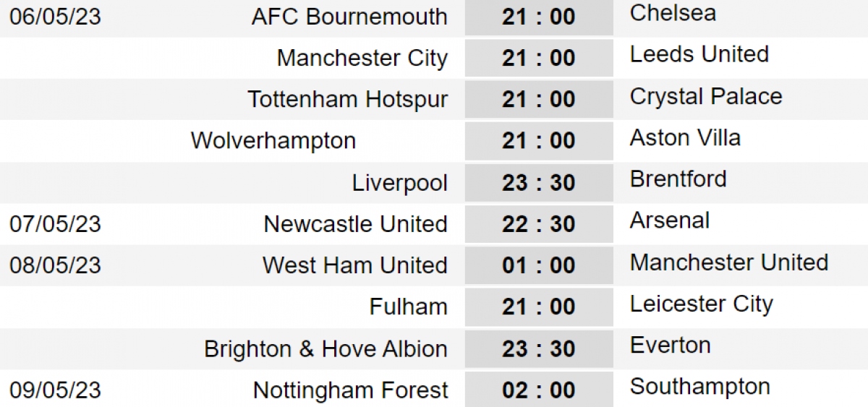Viewport: 868px width, 407px height.
Task: Select Liverpool home team
Action: 400,182
